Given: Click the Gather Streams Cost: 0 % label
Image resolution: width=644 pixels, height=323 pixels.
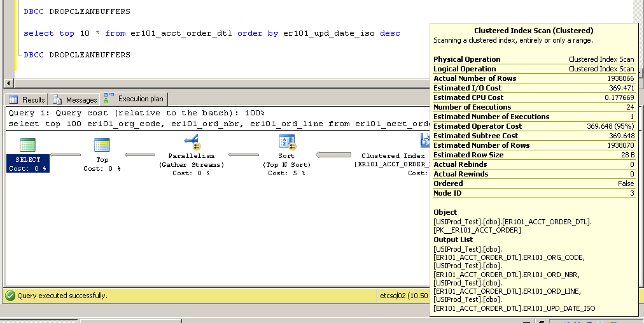Looking at the screenshot, I should point(192,173).
